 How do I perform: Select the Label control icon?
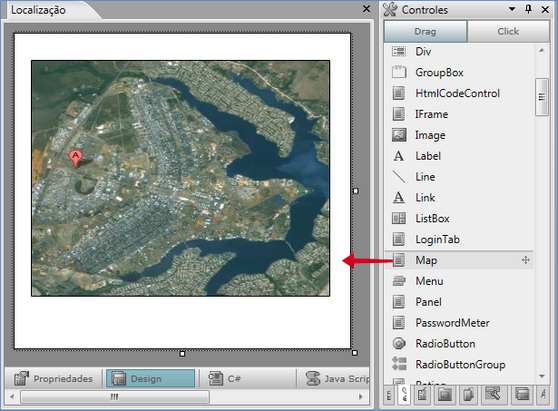[x=399, y=156]
